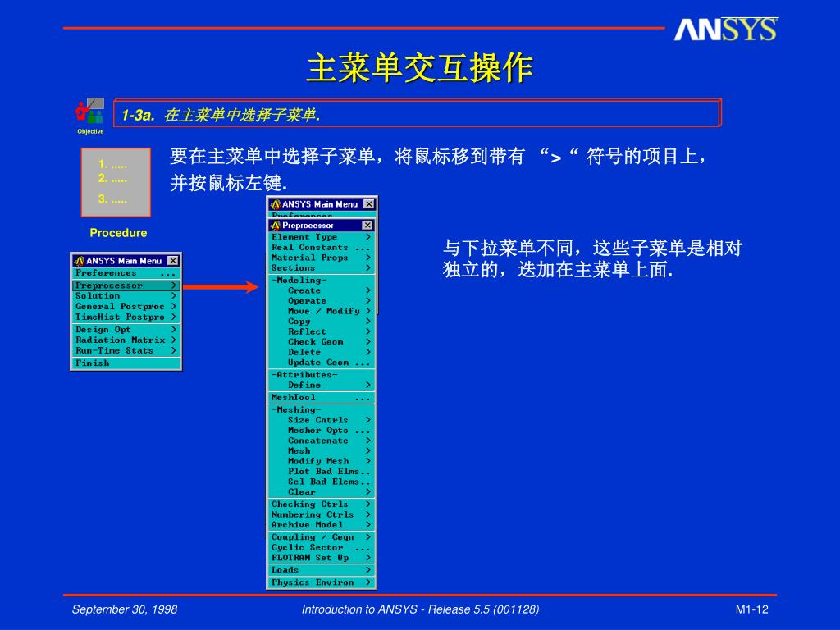Open Copy under Modeling
This screenshot has width=840, height=630.
[321, 322]
